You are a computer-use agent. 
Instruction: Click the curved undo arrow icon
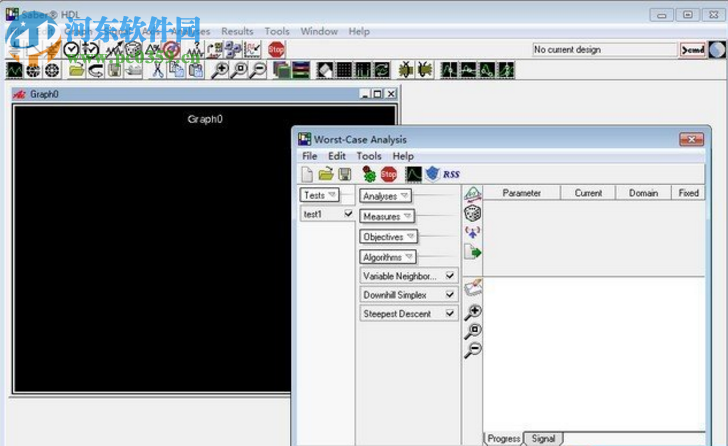(x=96, y=71)
